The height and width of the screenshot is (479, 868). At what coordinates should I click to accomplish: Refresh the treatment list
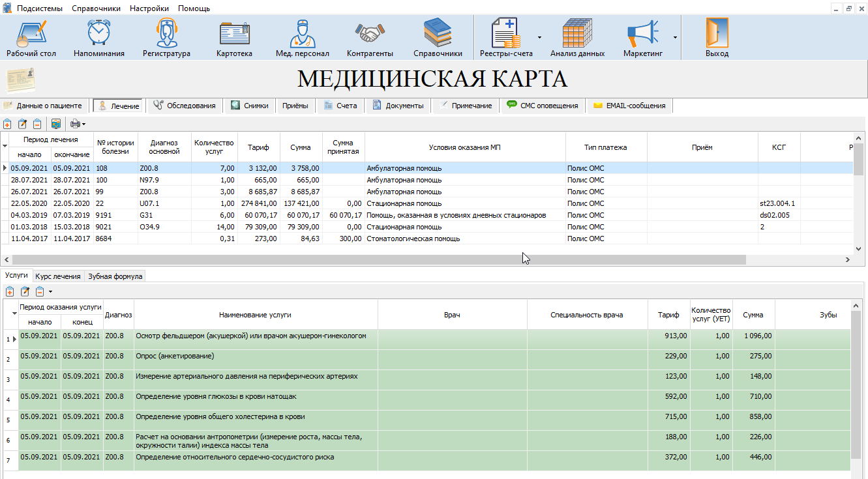[56, 124]
